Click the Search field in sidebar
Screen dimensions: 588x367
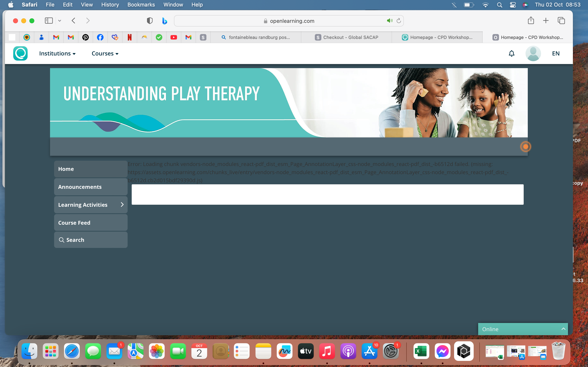[x=91, y=240]
